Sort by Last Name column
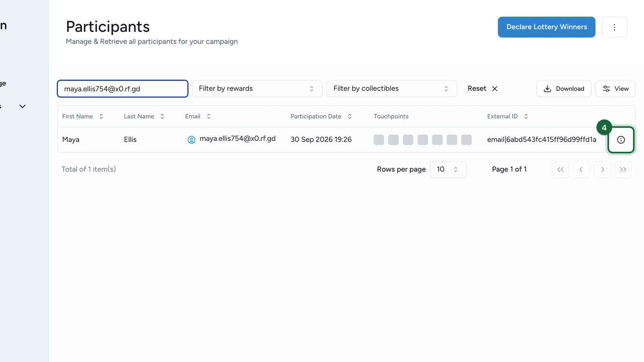The height and width of the screenshot is (362, 644). [144, 116]
